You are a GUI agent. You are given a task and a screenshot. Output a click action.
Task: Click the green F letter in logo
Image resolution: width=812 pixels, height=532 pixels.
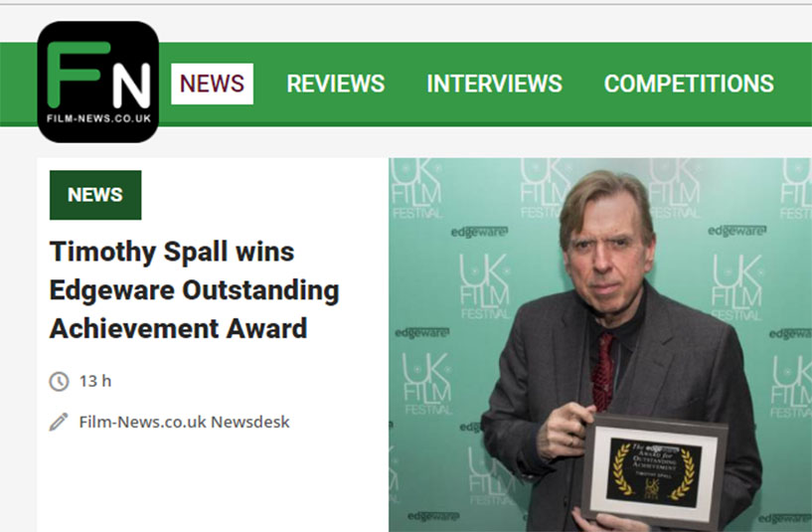(x=79, y=74)
